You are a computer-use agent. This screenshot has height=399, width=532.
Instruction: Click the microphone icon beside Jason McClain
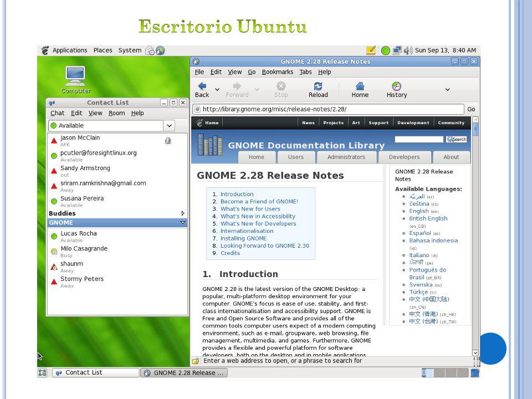[168, 140]
